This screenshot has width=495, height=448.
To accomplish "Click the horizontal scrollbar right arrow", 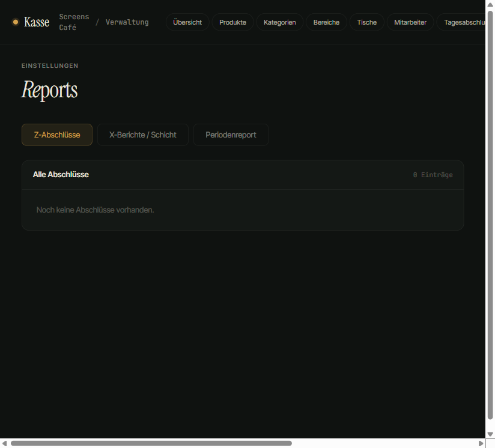I will (481, 443).
